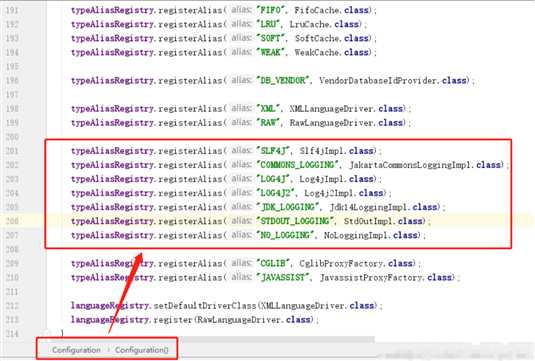Click the Log4j2Impl class reference

click(x=330, y=193)
